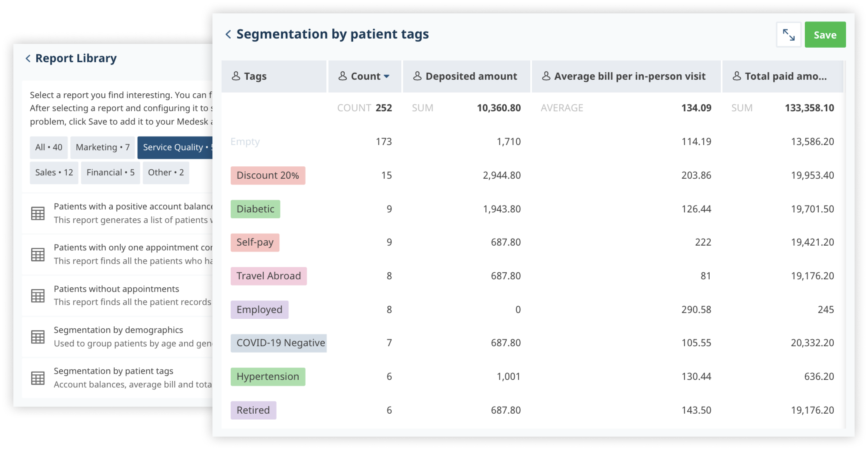The width and height of the screenshot is (868, 450).
Task: Select the All • 40 filter tab
Action: point(48,147)
